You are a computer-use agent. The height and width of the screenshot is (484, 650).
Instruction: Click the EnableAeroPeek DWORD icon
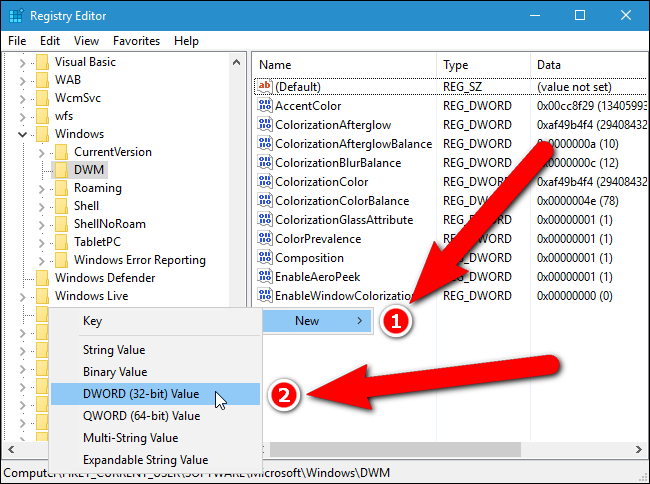264,277
